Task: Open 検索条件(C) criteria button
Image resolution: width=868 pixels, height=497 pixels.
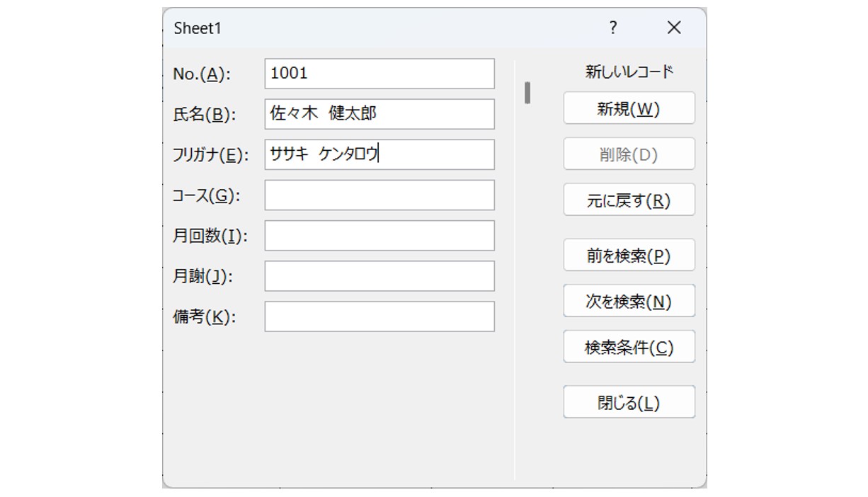Action: (629, 347)
